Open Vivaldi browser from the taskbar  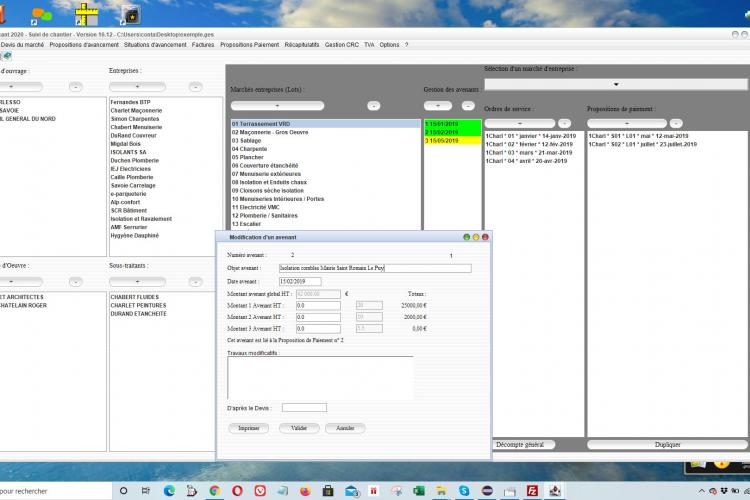[260, 490]
